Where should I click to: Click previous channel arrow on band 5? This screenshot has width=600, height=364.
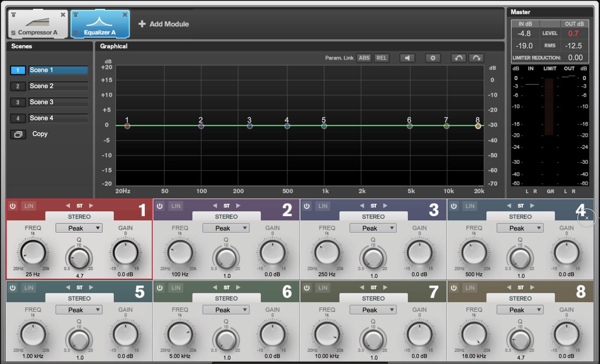[x=68, y=287]
